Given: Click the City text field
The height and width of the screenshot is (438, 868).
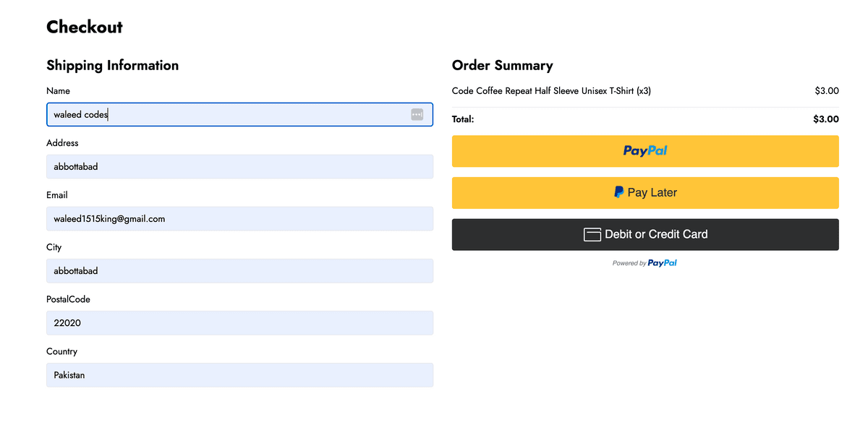Looking at the screenshot, I should point(239,271).
